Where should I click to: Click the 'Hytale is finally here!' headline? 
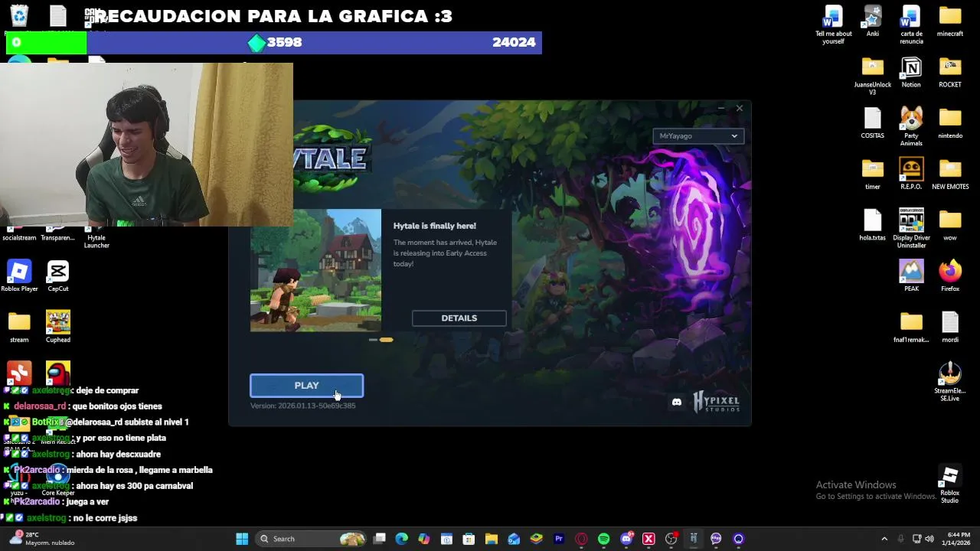[434, 226]
